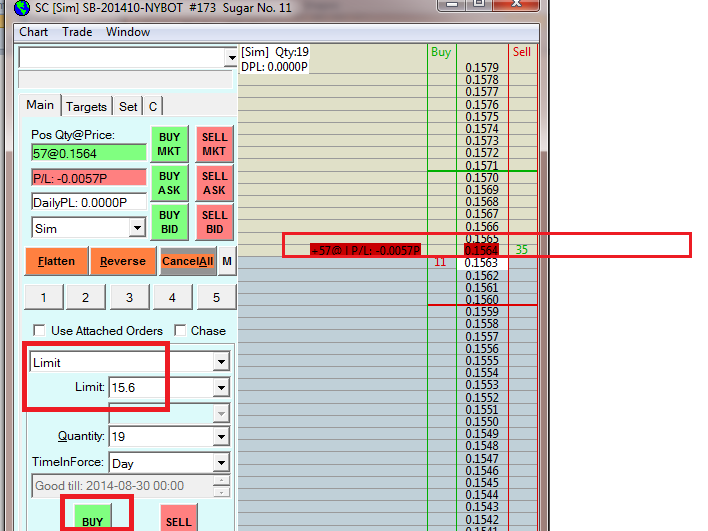
Task: Click price level 0.1575 in ladder
Action: (482, 116)
